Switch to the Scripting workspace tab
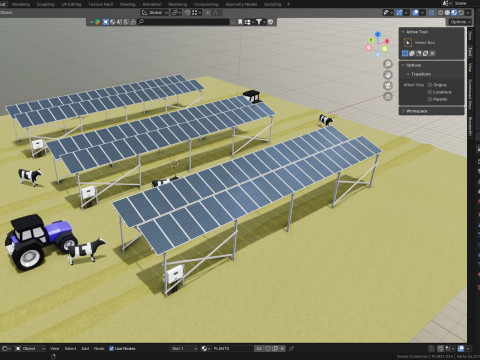This screenshot has width=480, height=360. [x=272, y=4]
